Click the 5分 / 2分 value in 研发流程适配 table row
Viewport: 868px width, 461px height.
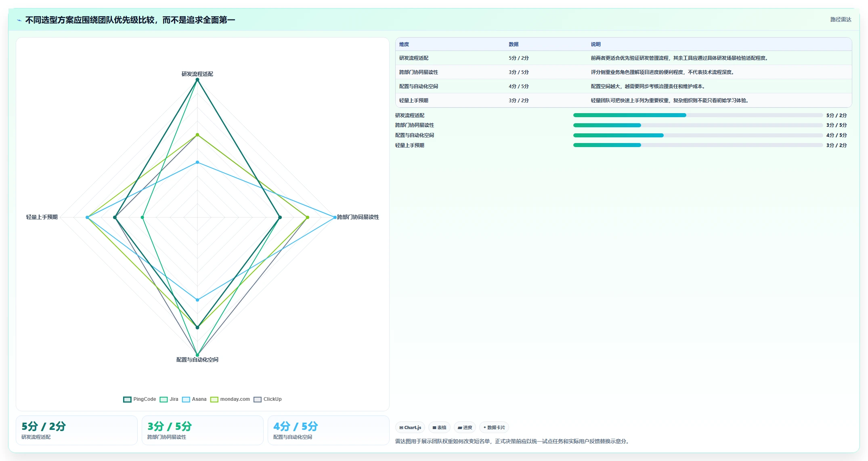[x=518, y=58]
